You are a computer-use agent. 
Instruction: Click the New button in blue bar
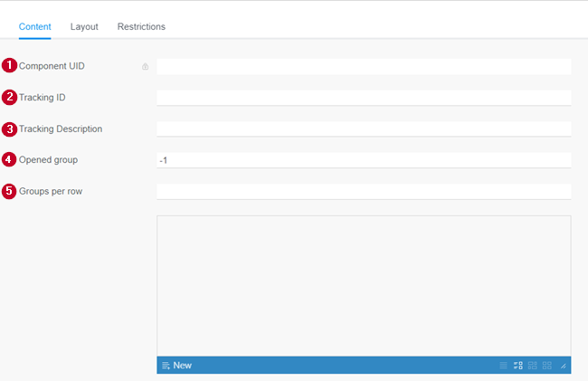point(177,366)
